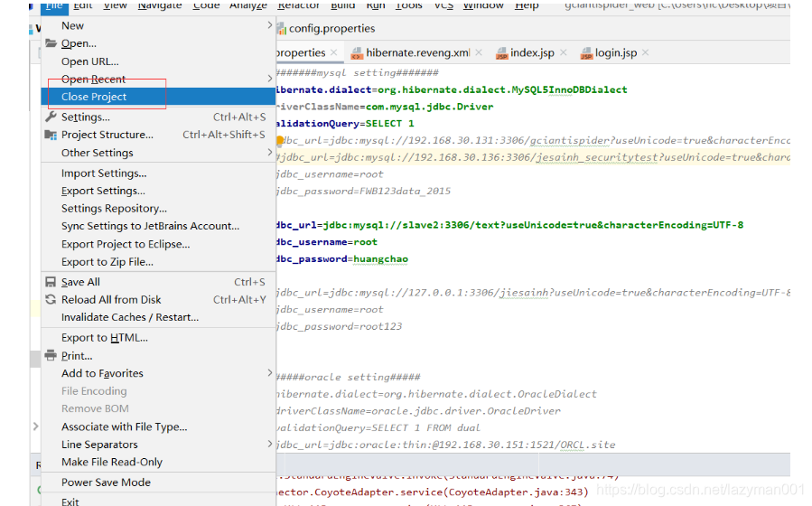Open the Run menu
The image size is (812, 506).
tap(376, 5)
